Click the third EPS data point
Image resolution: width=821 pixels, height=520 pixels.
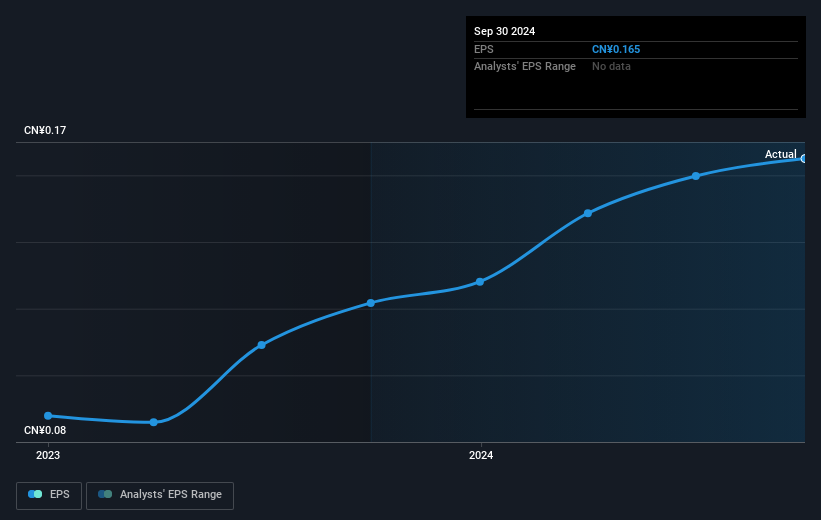(262, 345)
